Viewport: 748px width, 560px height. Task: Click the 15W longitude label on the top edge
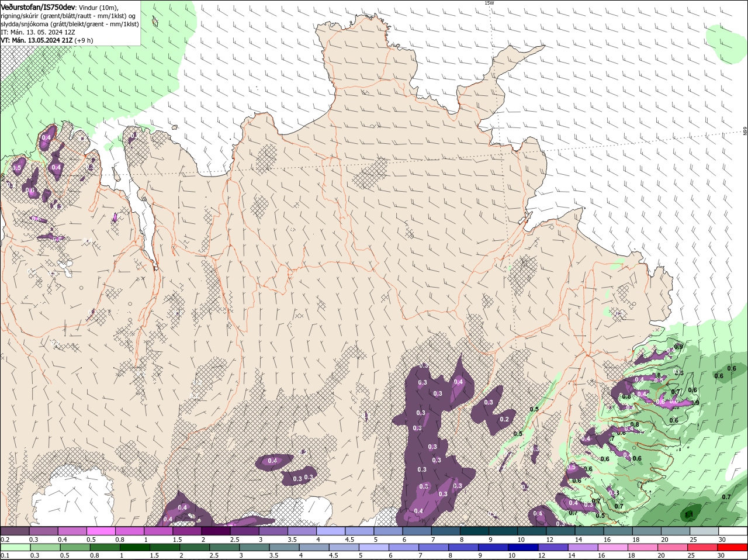point(489,3)
